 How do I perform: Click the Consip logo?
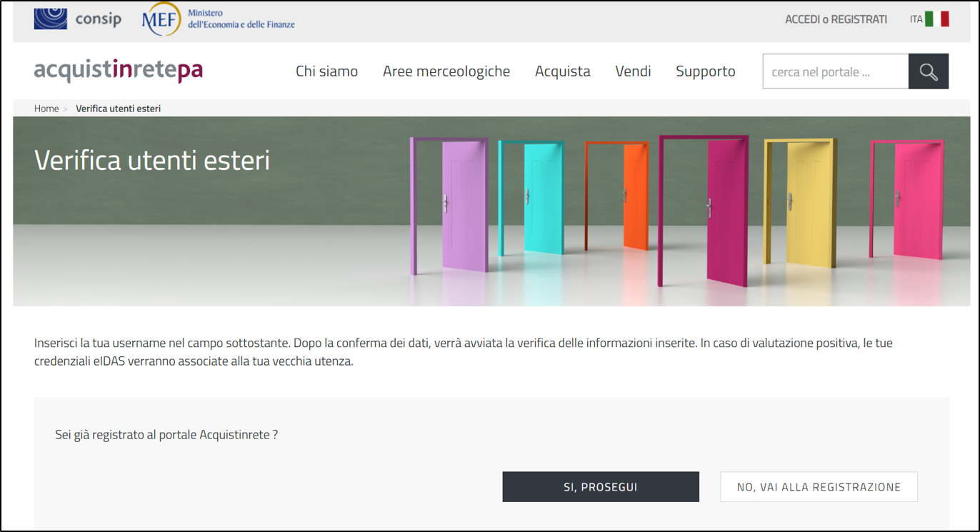coord(78,19)
